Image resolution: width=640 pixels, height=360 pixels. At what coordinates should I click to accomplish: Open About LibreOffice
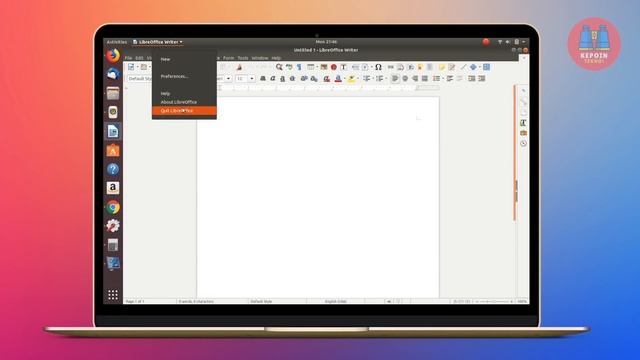pos(179,102)
